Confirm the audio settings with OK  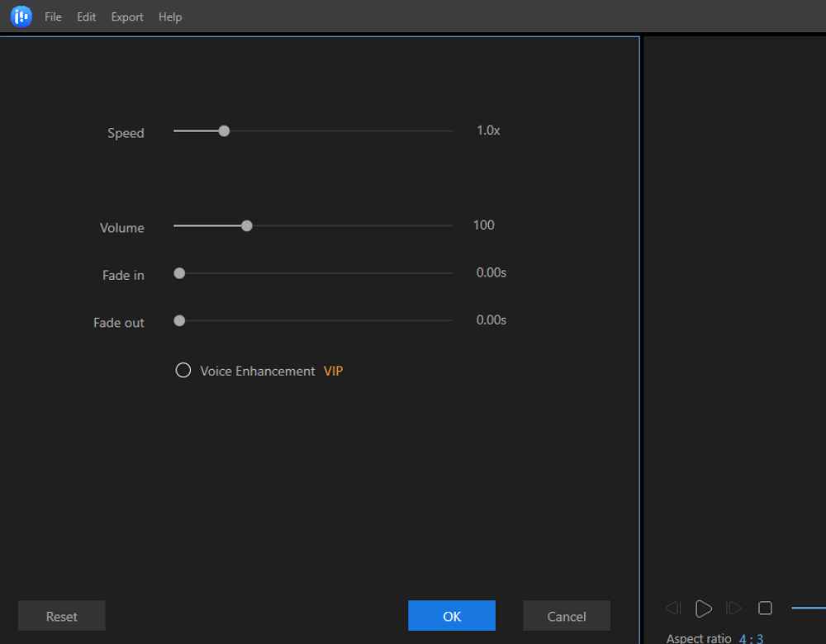pos(451,616)
